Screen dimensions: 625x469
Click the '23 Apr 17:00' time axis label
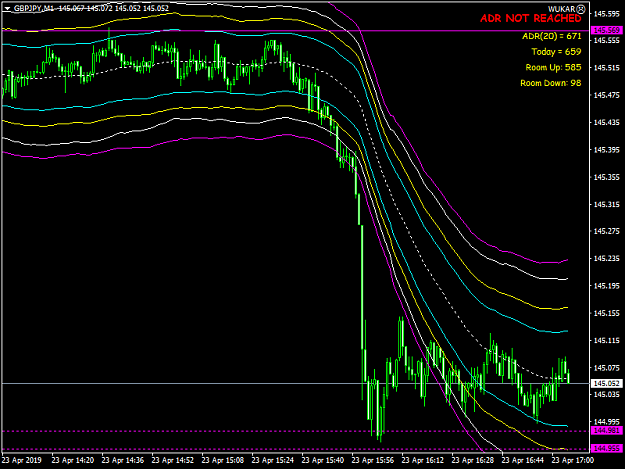click(572, 460)
